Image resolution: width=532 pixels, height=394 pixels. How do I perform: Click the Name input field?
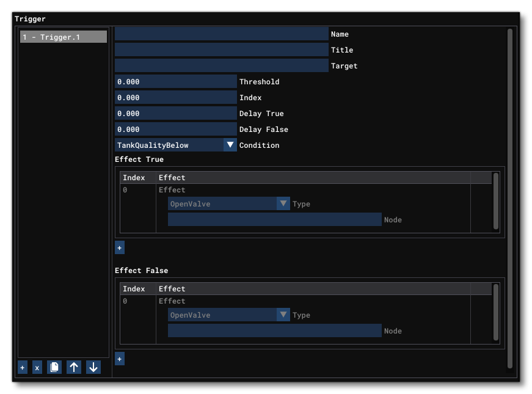[221, 34]
